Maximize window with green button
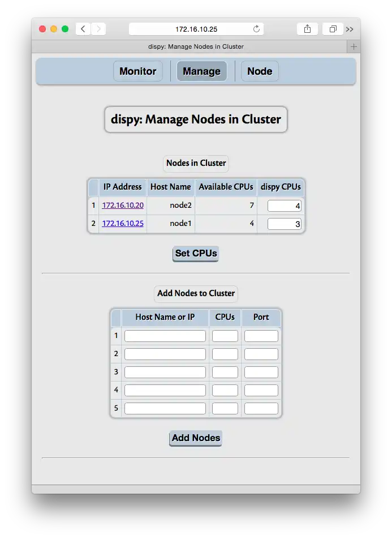Screen dimensions: 392x539 [x=65, y=29]
